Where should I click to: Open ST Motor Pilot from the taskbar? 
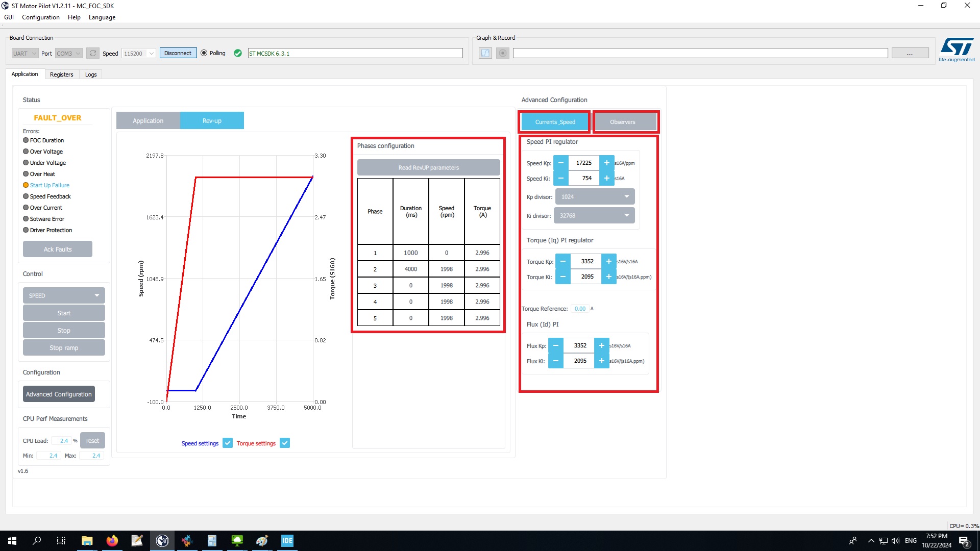pos(162,540)
